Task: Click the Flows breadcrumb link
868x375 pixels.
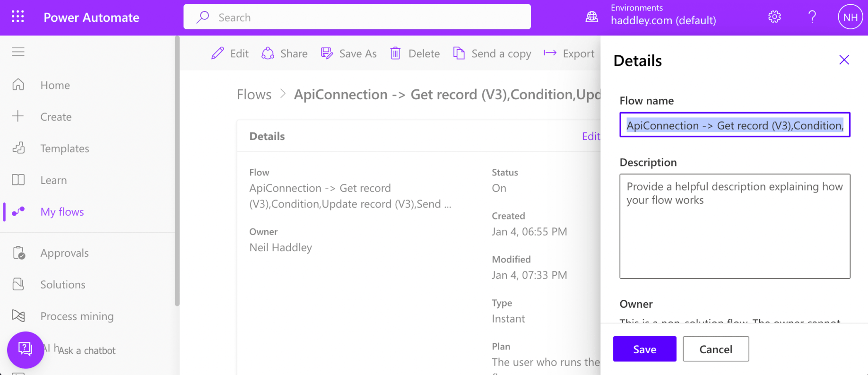Action: [x=254, y=95]
